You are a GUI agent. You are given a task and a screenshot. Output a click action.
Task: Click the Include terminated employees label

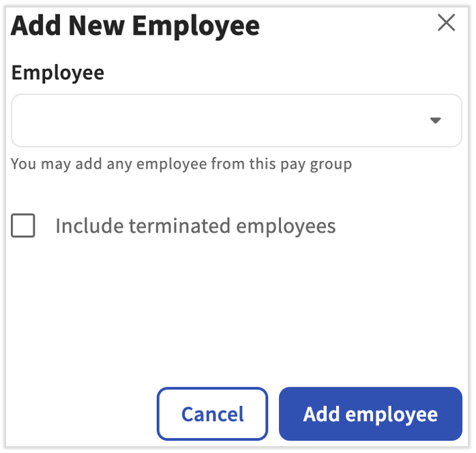195,226
